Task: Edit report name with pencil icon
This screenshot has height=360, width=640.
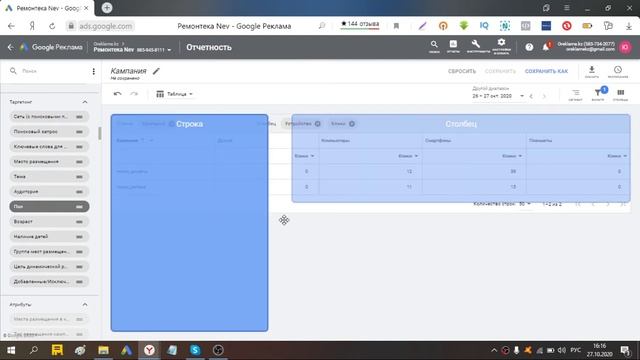Action: [x=156, y=71]
